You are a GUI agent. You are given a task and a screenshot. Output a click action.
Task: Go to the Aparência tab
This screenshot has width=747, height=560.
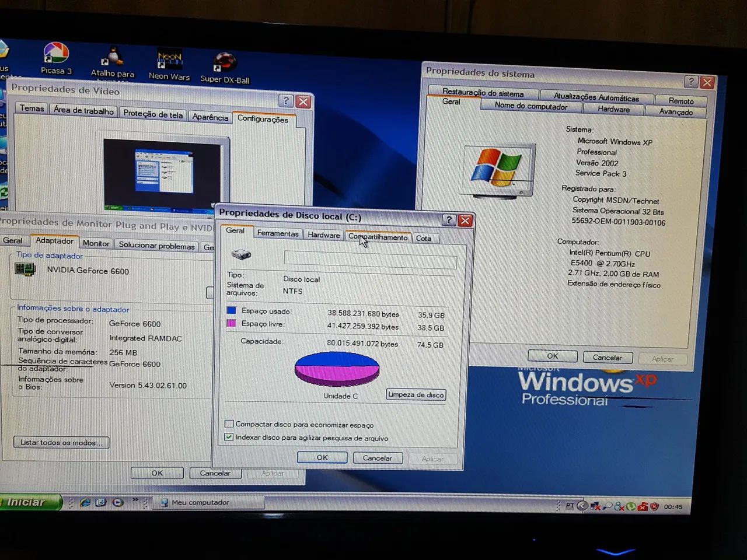[x=210, y=117]
